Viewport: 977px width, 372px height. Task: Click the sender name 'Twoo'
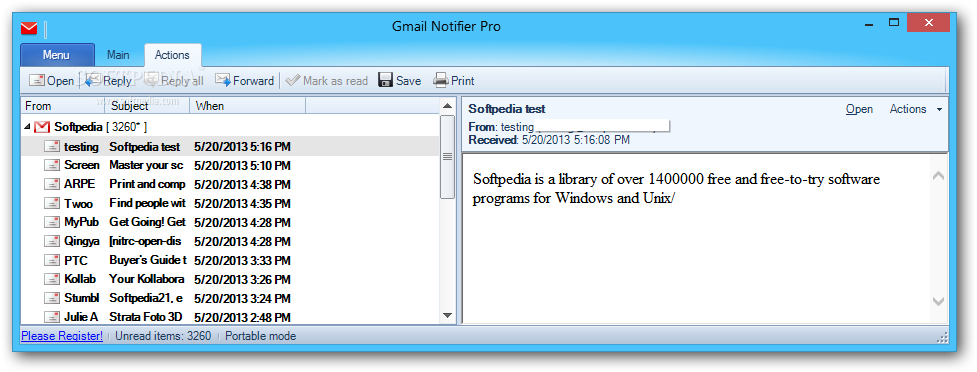pyautogui.click(x=79, y=204)
